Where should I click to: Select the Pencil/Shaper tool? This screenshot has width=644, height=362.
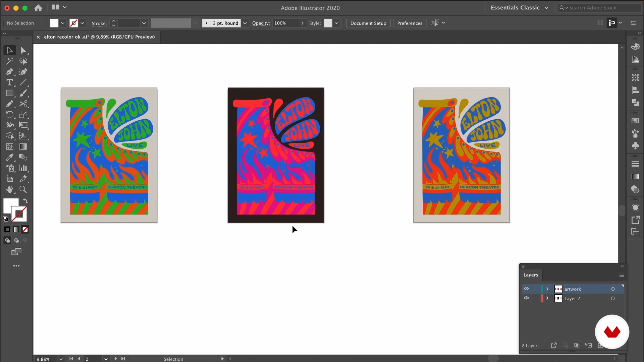(9, 104)
